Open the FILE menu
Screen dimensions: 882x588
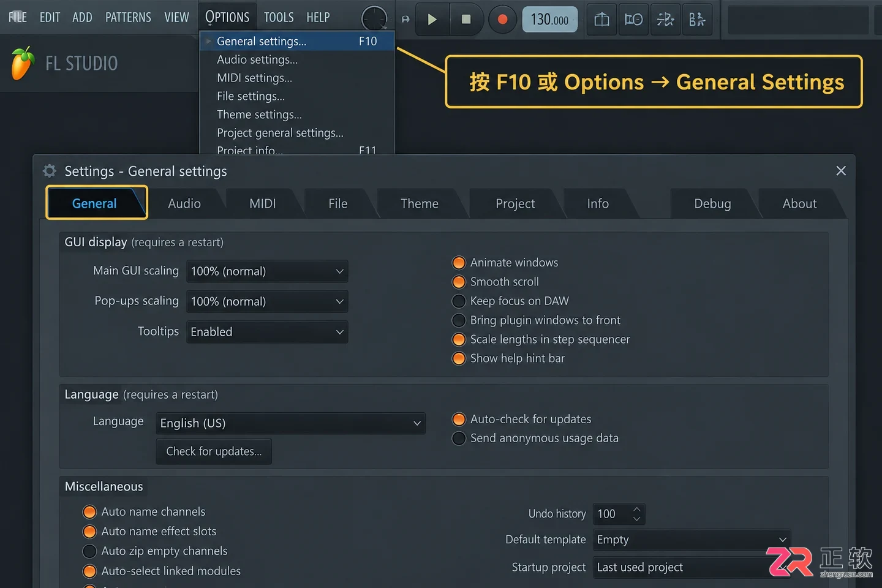18,17
